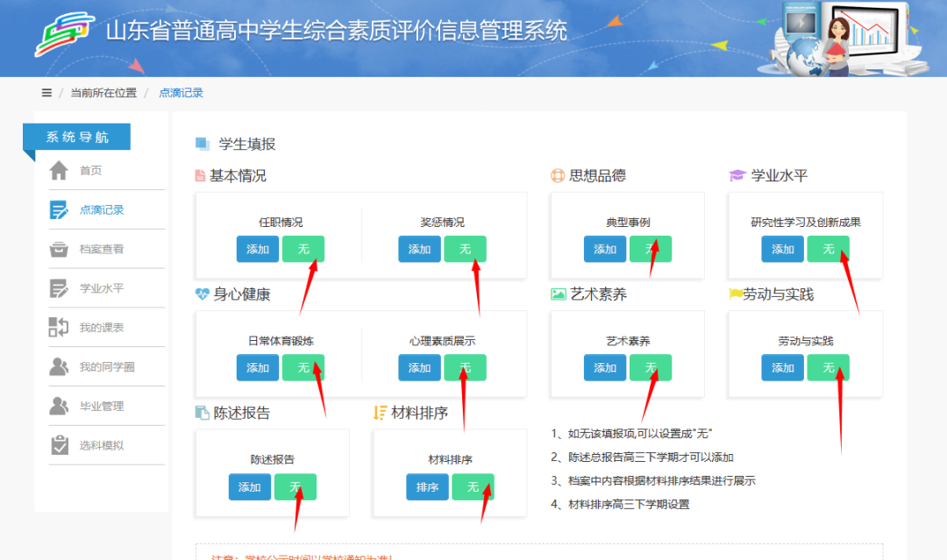The image size is (947, 560).
Task: Click the hamburger menu icon near breadcrumb
Action: (46, 92)
